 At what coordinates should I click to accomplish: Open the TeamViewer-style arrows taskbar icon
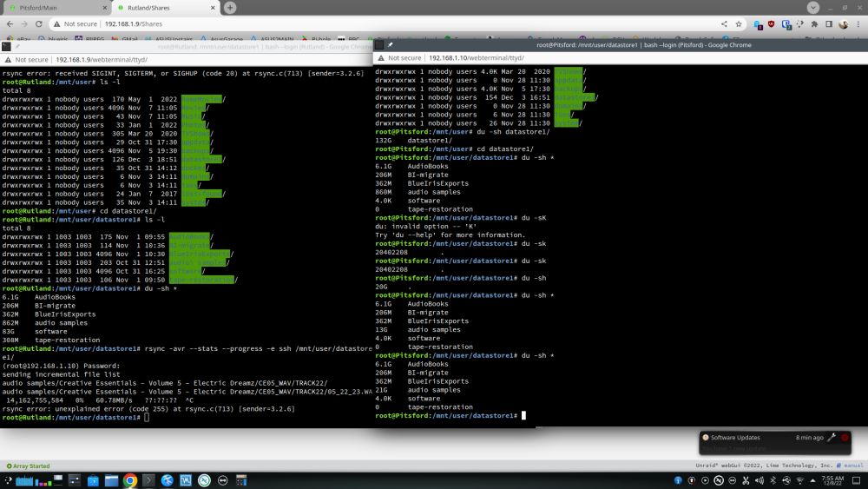[x=222, y=480]
